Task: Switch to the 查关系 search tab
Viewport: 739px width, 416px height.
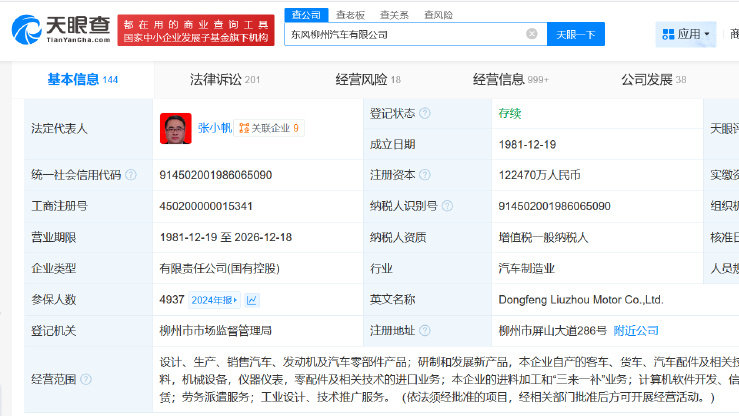Action: click(394, 15)
